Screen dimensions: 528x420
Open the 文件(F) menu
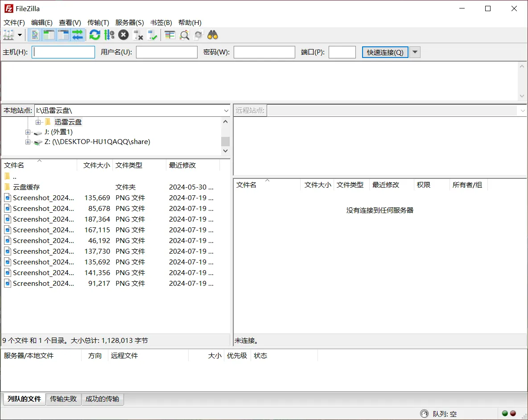point(14,23)
